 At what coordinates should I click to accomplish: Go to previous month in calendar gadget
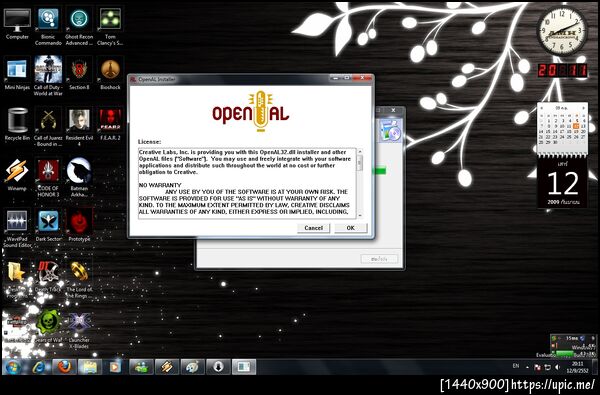541,108
